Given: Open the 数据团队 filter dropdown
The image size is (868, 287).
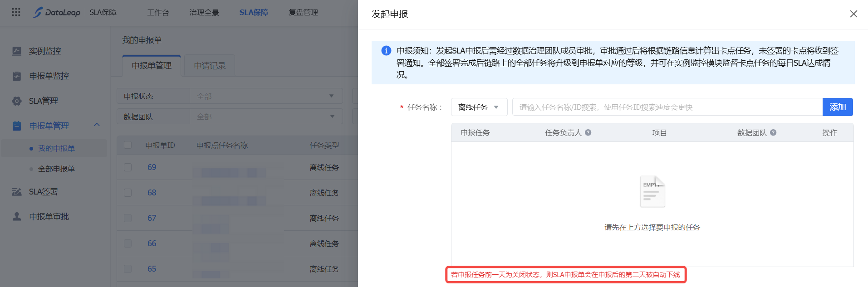Looking at the screenshot, I should [266, 117].
